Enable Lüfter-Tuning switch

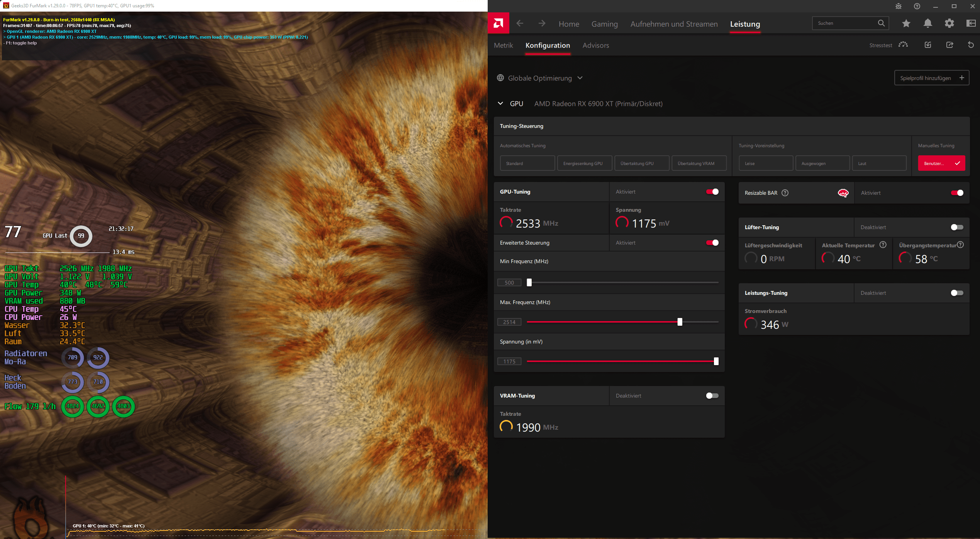point(957,227)
